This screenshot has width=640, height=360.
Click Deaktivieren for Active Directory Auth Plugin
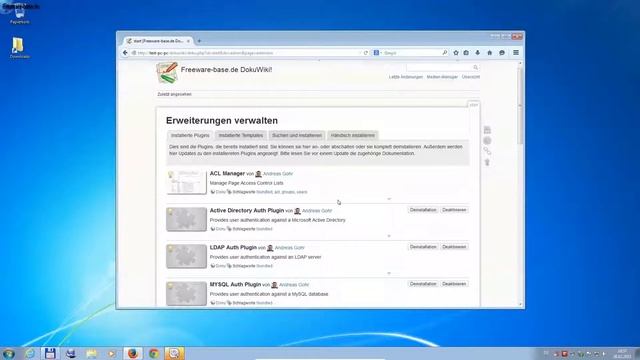coord(454,210)
